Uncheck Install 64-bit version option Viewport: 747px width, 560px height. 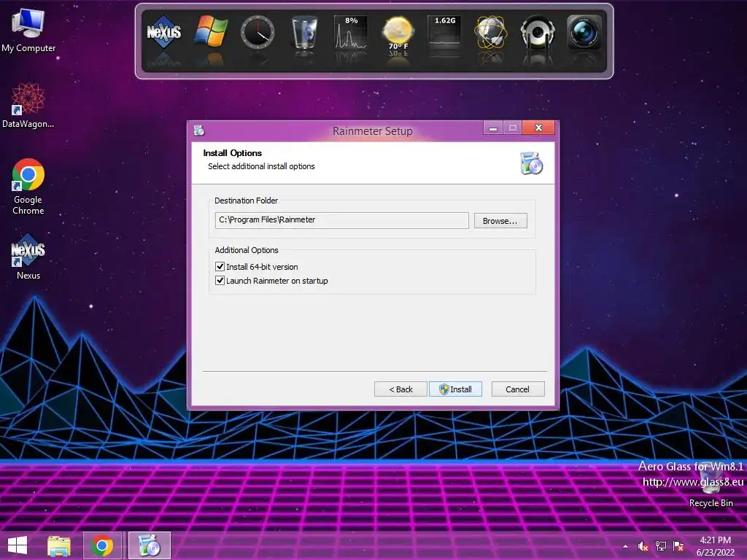pyautogui.click(x=220, y=267)
